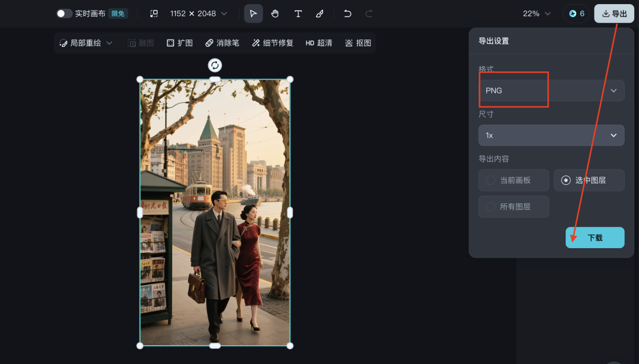Check the credits counter showing 6
This screenshot has height=364, width=639.
click(576, 13)
